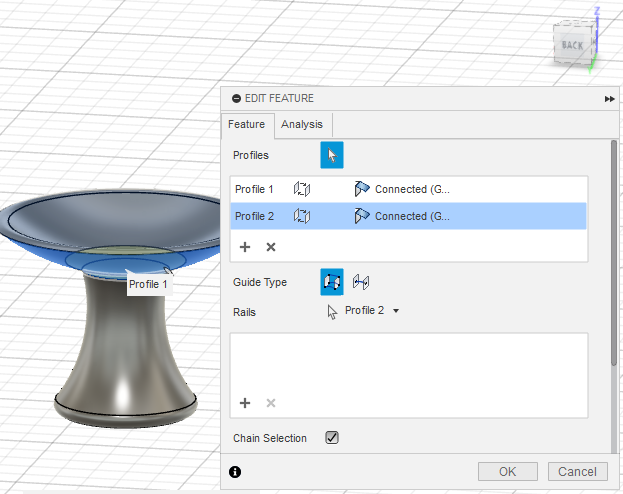623x494 pixels.
Task: Expand dialog using double-arrow icon
Action: point(609,99)
